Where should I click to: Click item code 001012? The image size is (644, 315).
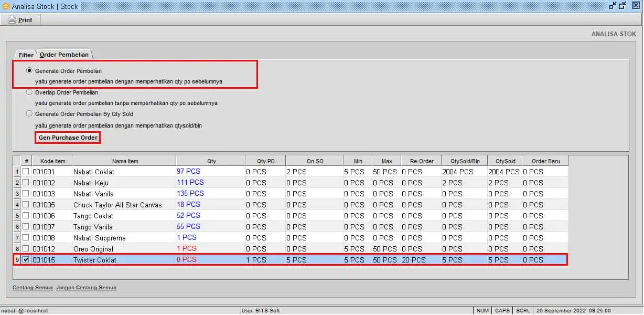[x=52, y=249]
